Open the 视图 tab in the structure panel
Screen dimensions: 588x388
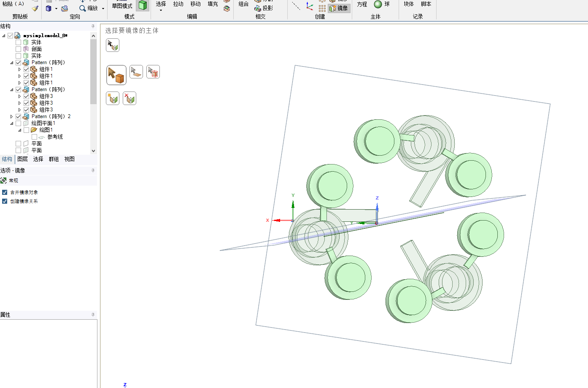point(69,159)
